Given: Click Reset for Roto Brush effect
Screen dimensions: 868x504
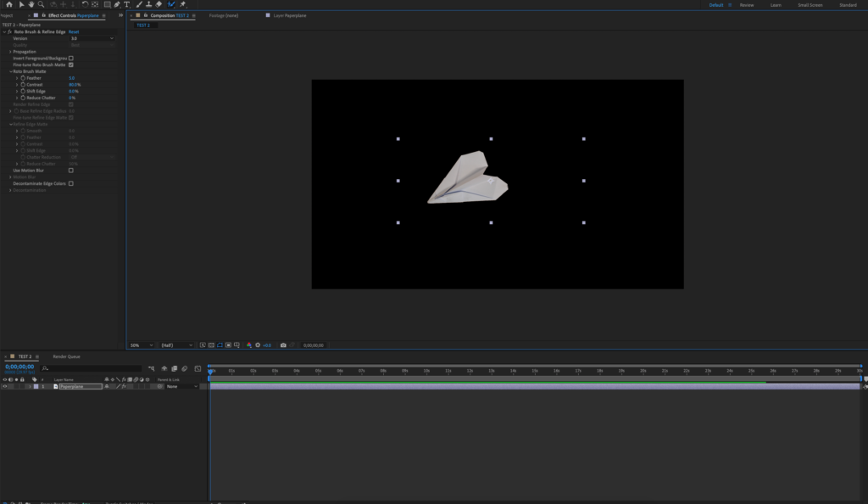Looking at the screenshot, I should click(x=74, y=31).
